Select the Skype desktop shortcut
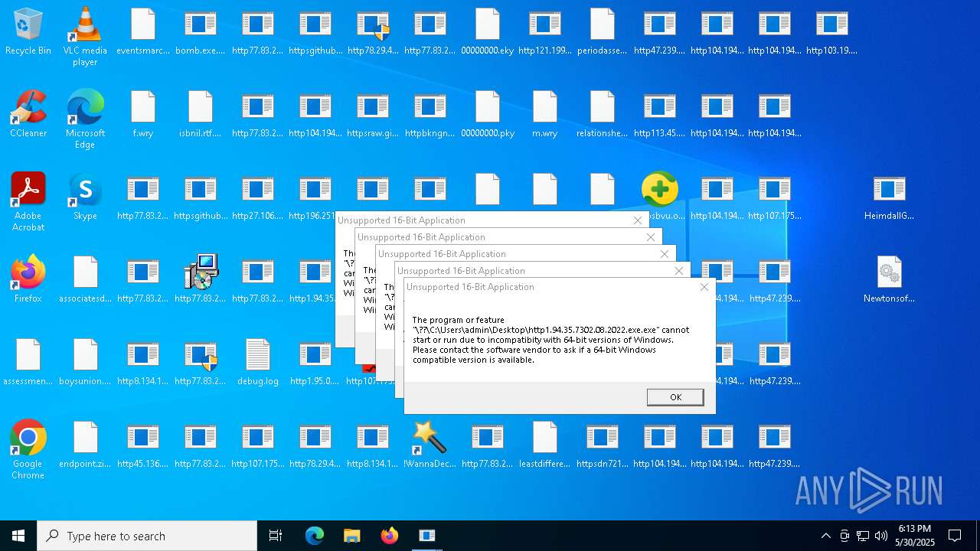Image resolution: width=980 pixels, height=551 pixels. (85, 197)
